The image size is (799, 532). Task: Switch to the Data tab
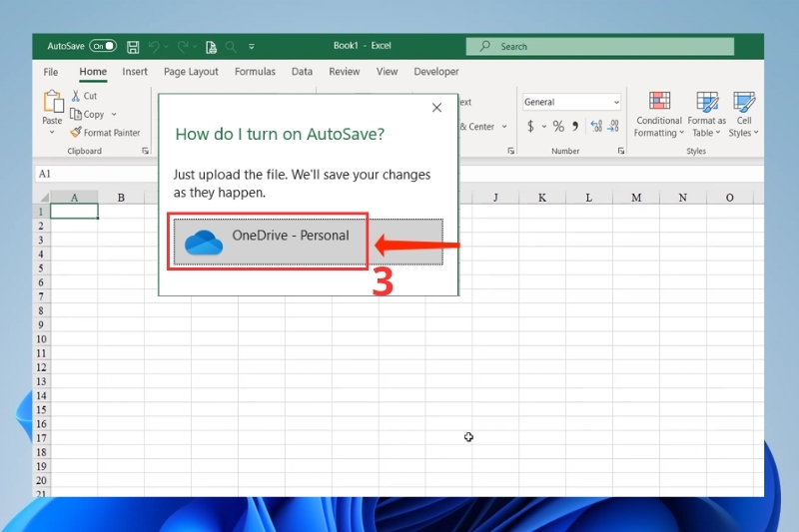click(302, 72)
